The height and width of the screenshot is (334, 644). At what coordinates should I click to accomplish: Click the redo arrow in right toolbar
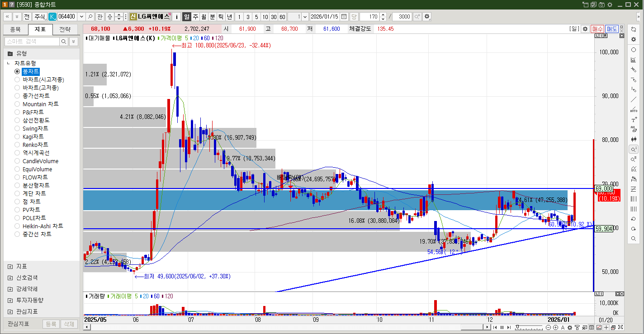pos(634,229)
